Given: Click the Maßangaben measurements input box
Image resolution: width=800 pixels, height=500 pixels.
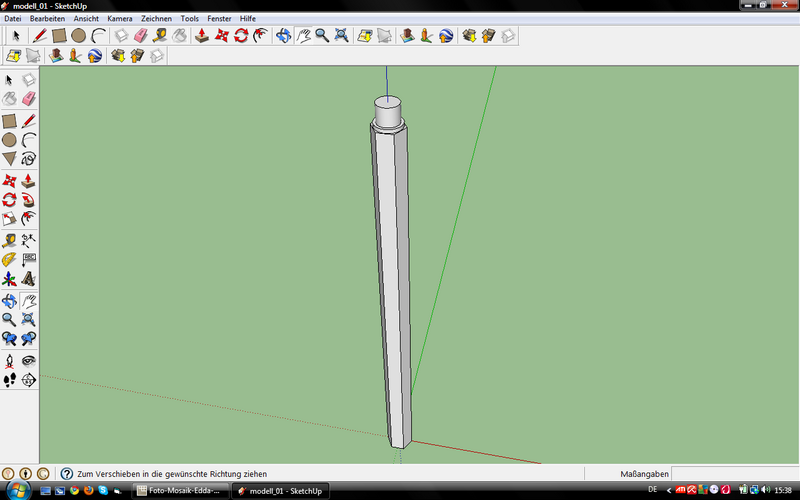Looking at the screenshot, I should (x=732, y=473).
